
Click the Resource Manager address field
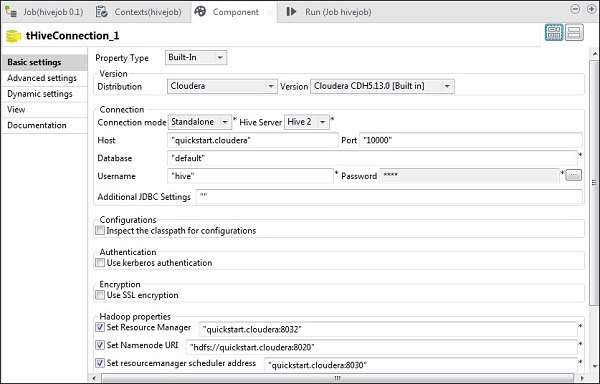(388, 329)
